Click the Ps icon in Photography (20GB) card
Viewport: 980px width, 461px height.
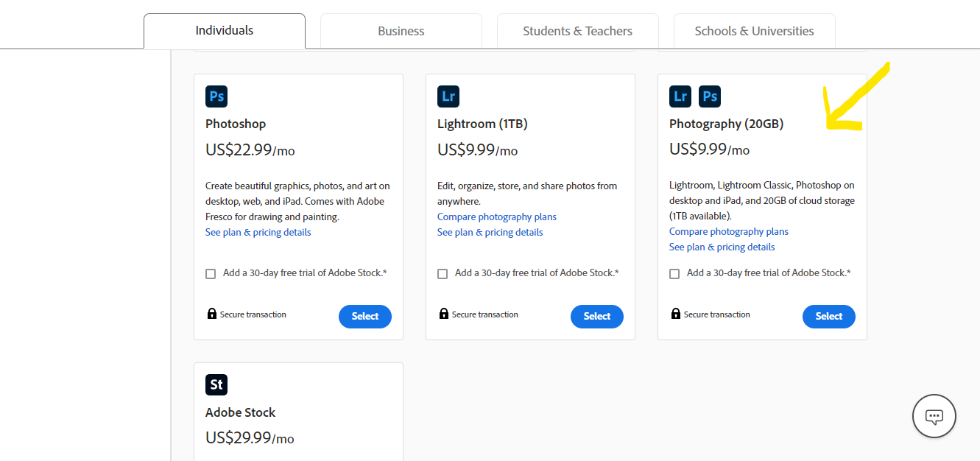[710, 96]
